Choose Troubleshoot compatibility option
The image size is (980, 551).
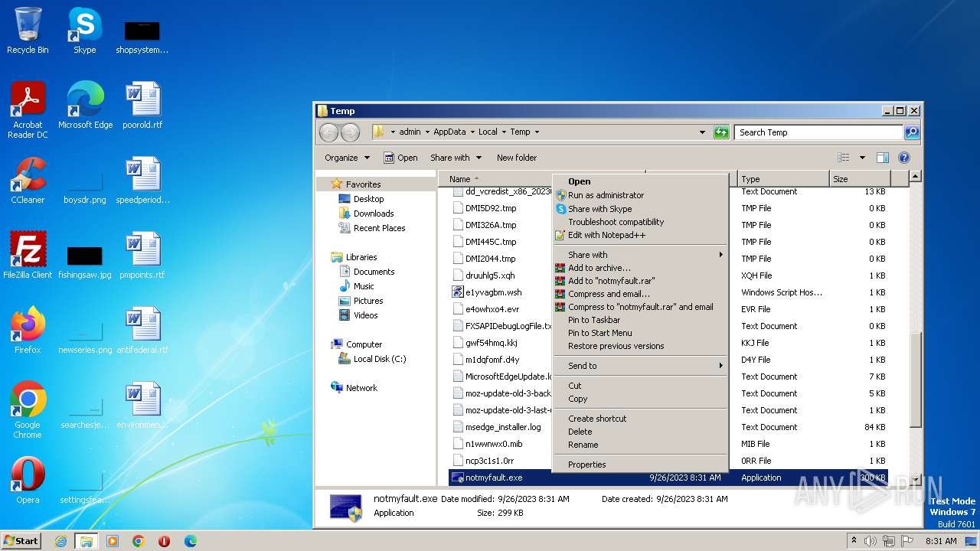click(x=639, y=222)
